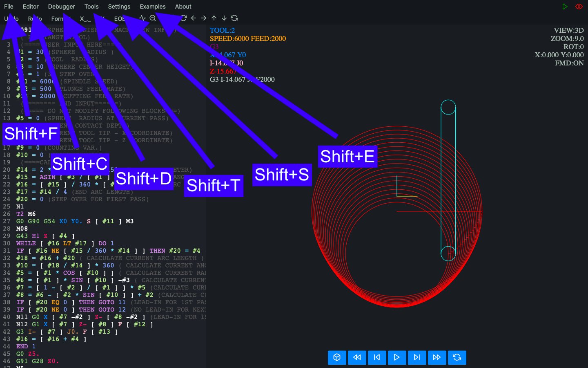This screenshot has height=368, width=588.
Task: Click the END 1 line
Action: (x=26, y=346)
